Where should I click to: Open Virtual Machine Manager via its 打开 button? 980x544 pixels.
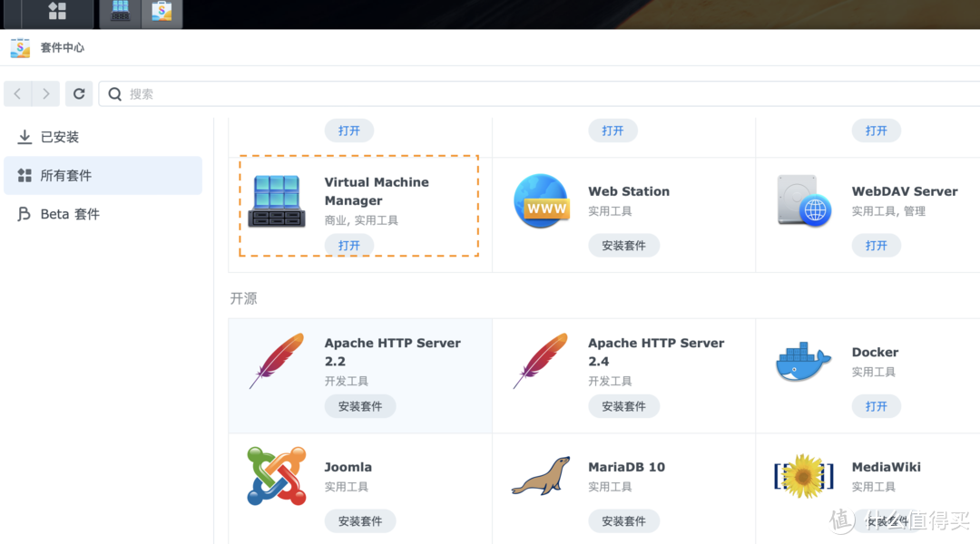click(x=349, y=245)
